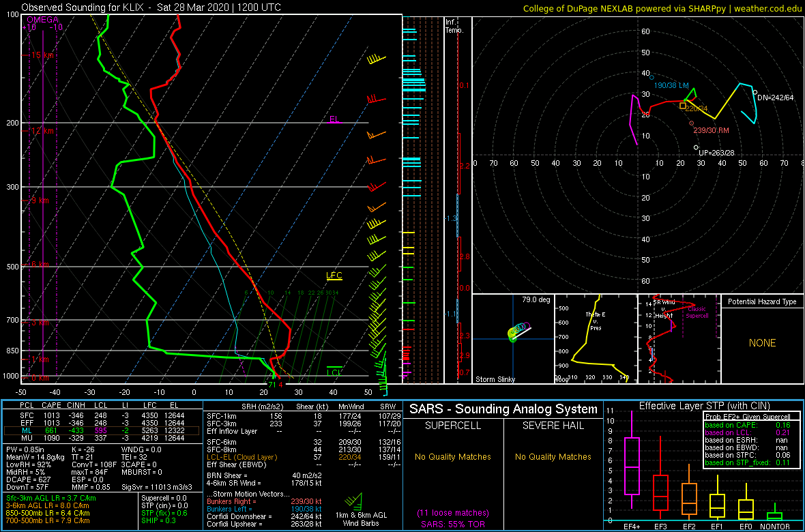
Task: Click the DN=242/64 hodograph label
Action: [x=776, y=98]
